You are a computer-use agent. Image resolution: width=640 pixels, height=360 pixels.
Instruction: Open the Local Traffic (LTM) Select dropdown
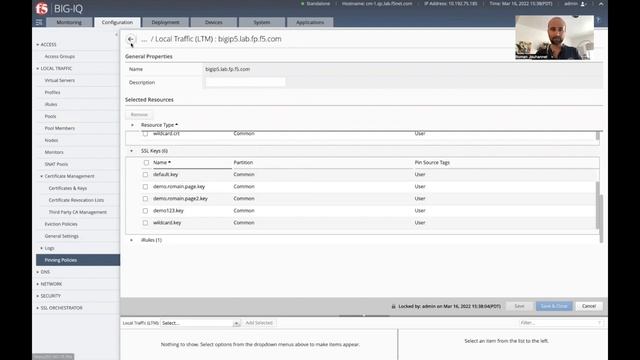(x=200, y=323)
